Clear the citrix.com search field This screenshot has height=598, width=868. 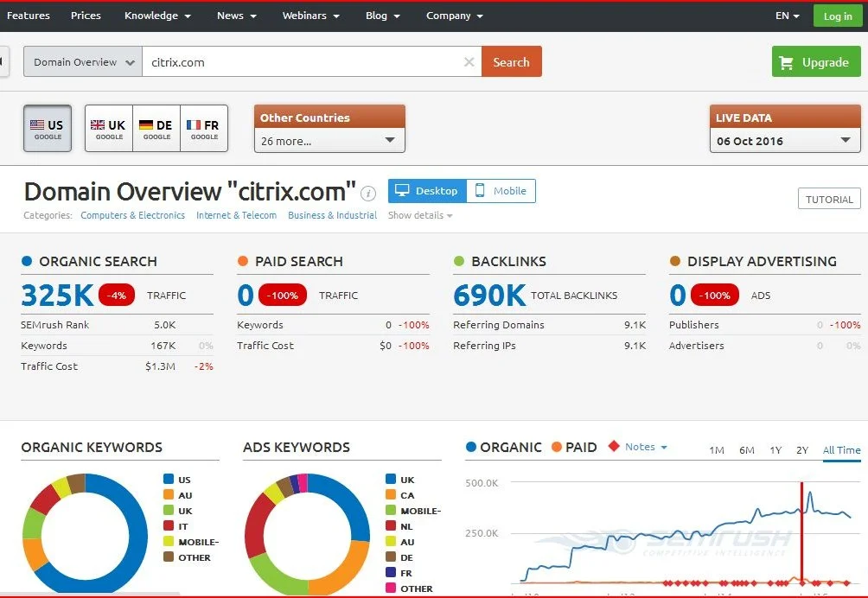tap(469, 62)
